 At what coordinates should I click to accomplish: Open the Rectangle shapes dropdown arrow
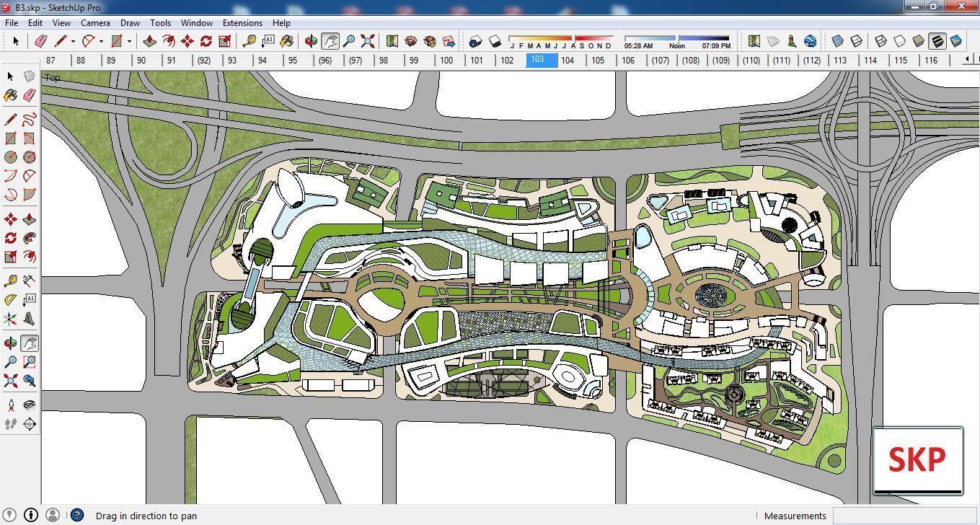129,41
